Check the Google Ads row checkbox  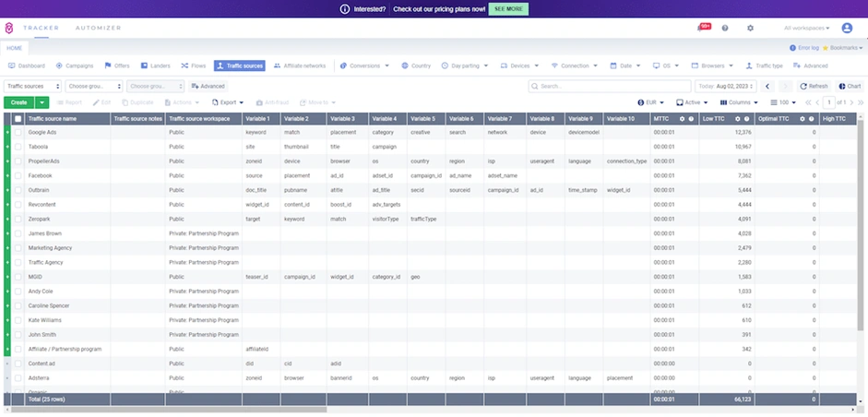click(18, 133)
